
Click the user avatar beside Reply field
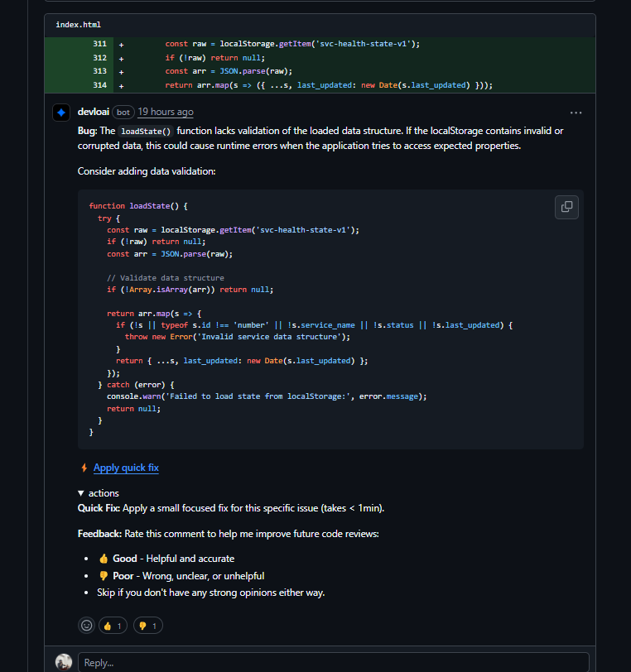coord(64,662)
